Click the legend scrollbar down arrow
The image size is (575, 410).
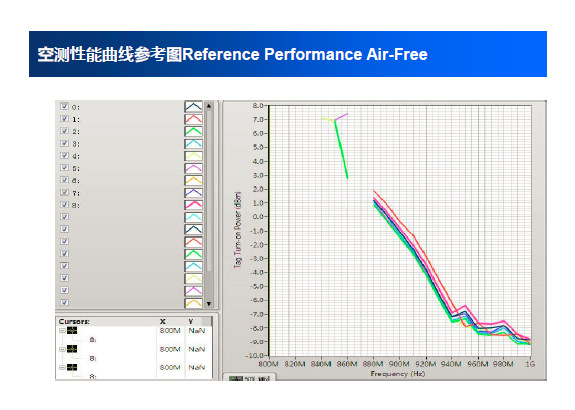point(209,304)
